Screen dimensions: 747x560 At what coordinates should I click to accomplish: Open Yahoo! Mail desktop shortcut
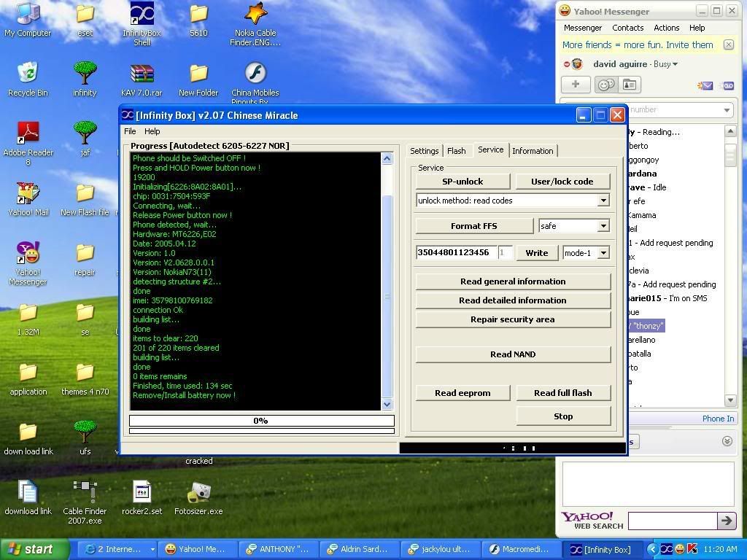[28, 199]
